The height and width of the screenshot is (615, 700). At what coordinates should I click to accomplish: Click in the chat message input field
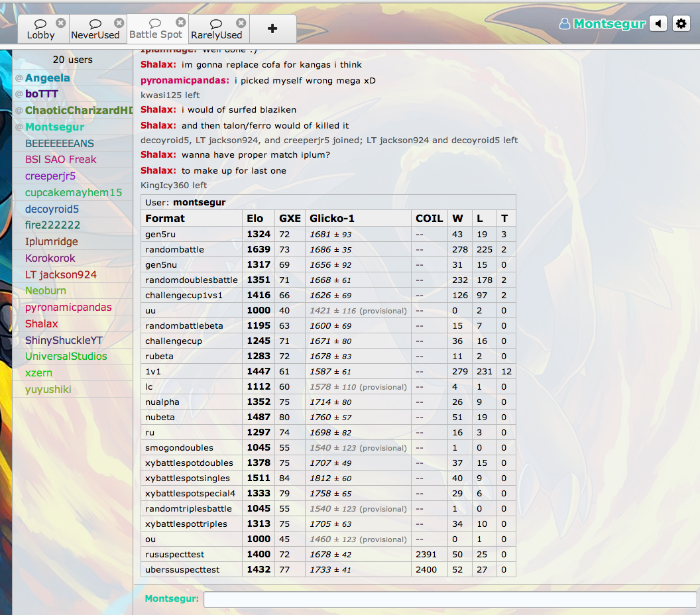pos(450,599)
